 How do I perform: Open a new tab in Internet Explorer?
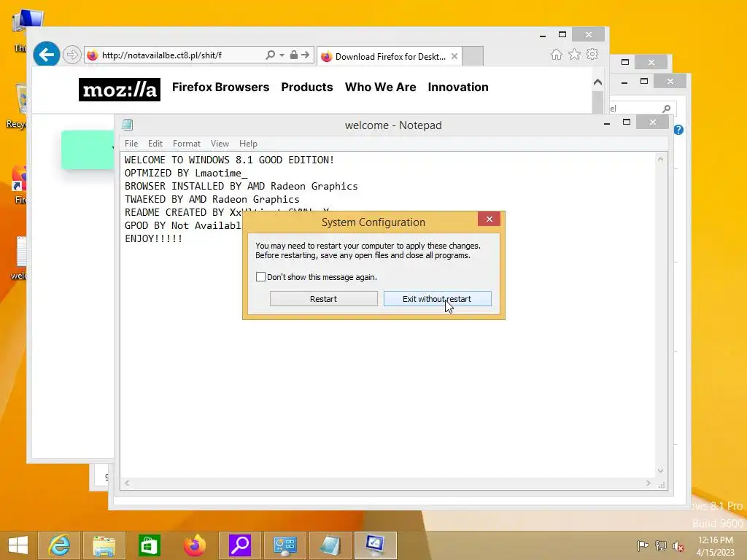point(473,56)
